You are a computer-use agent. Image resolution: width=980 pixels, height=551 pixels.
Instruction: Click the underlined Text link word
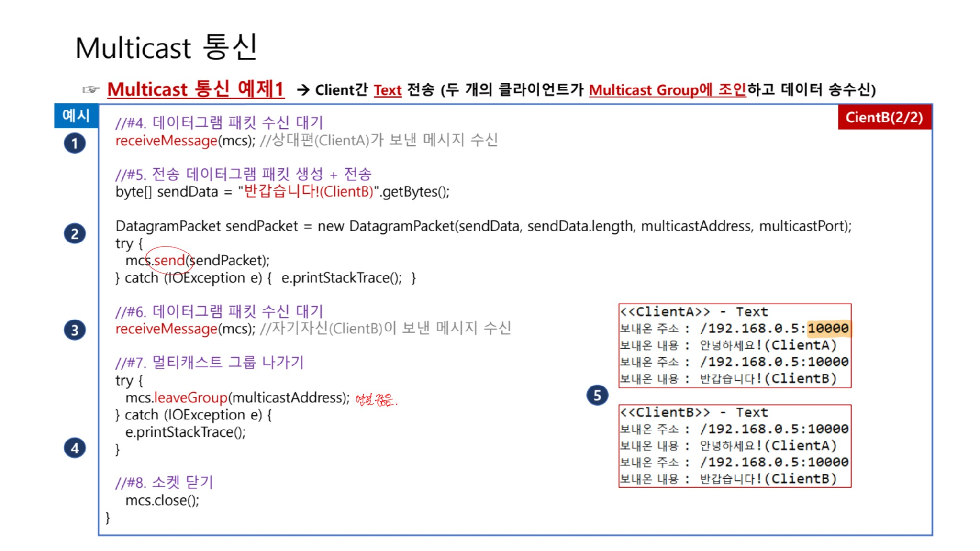tap(387, 90)
